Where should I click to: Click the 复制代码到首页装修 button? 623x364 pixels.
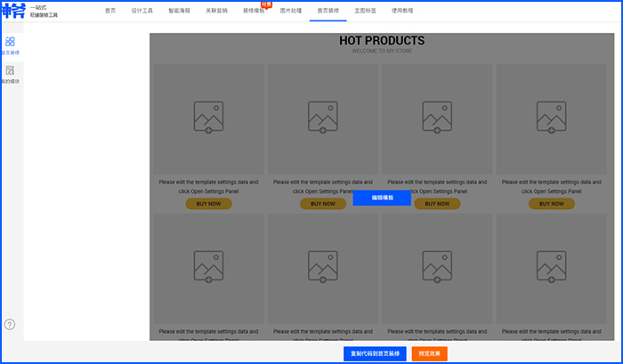(375, 353)
